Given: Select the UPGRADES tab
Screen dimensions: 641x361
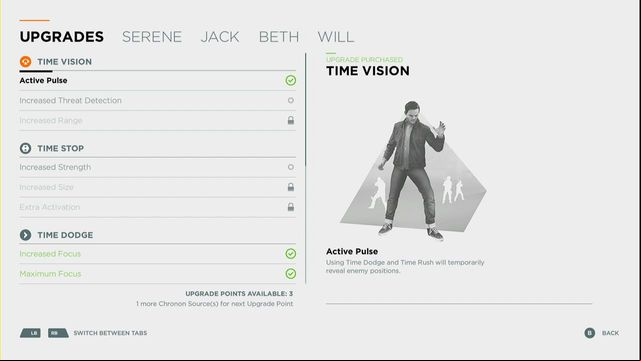Looking at the screenshot, I should pyautogui.click(x=62, y=37).
